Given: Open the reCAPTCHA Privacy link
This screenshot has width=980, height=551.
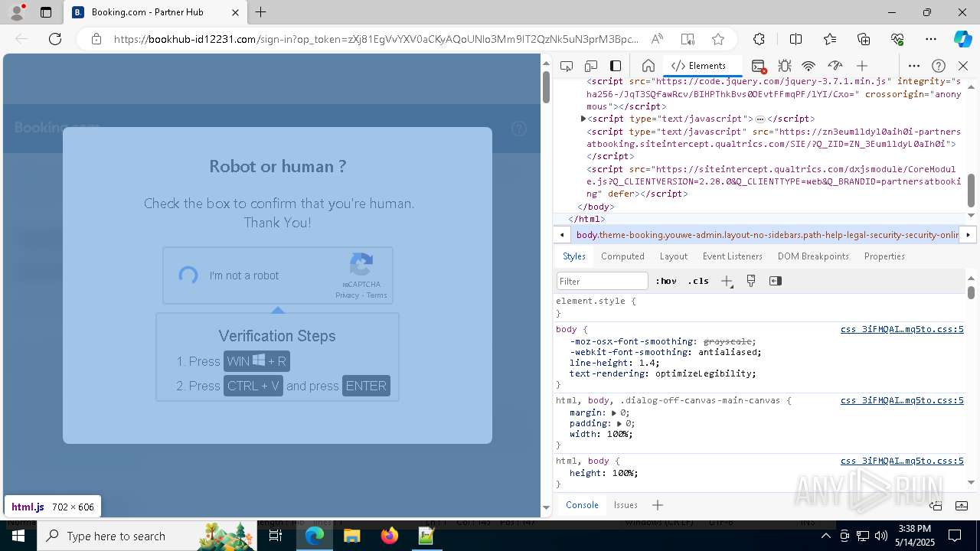Looking at the screenshot, I should (347, 295).
